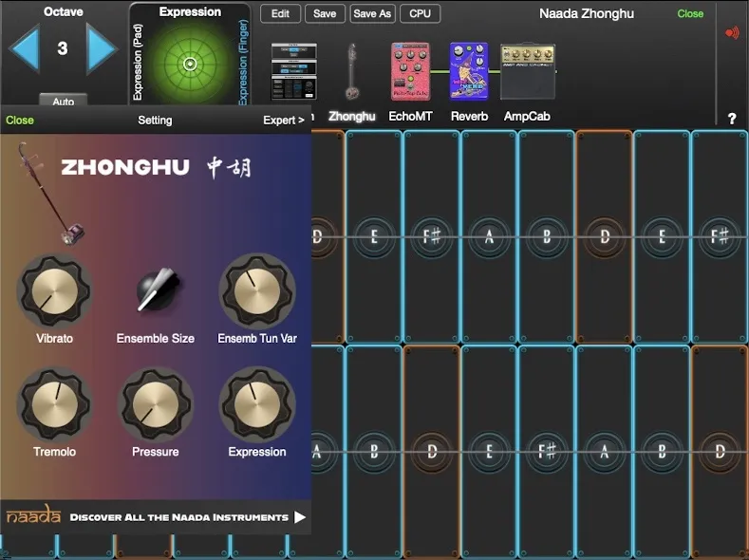
Task: Tap the rightmost D pad in bottom row
Action: pos(720,452)
